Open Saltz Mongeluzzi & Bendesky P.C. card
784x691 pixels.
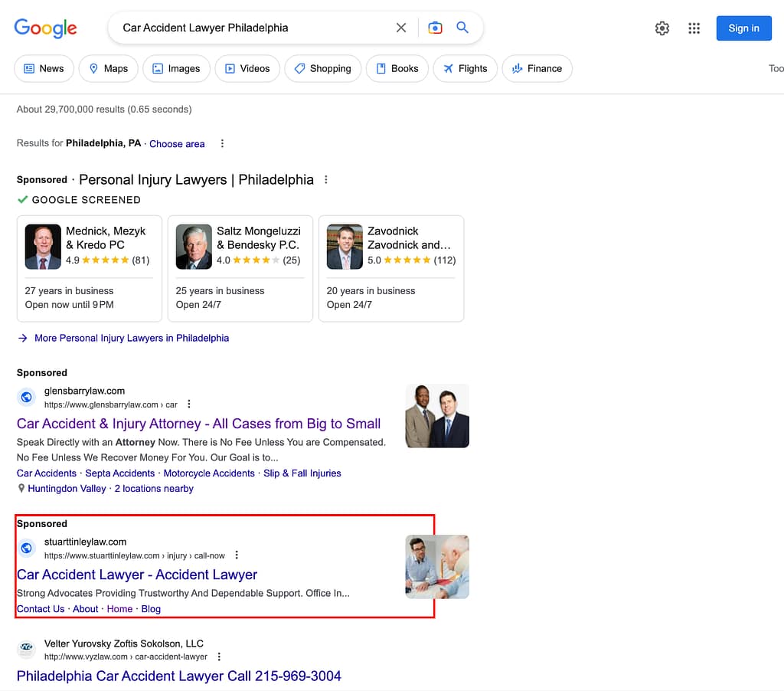[x=240, y=269]
